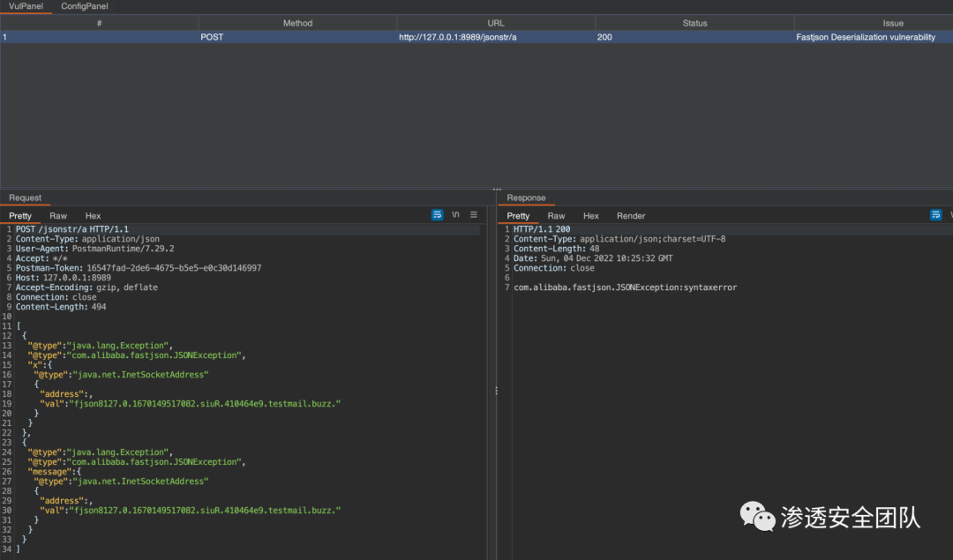This screenshot has width=953, height=560.
Task: Open Render view in Response panel
Action: pos(631,215)
